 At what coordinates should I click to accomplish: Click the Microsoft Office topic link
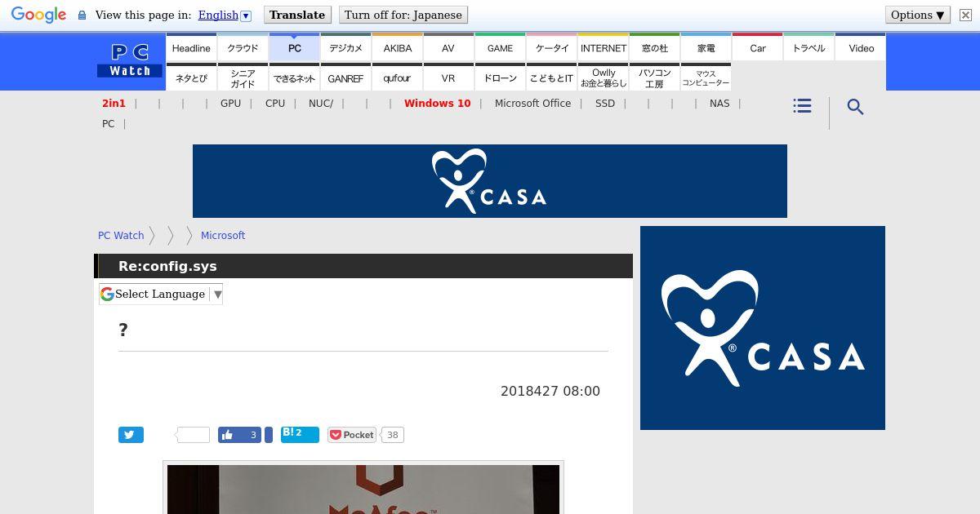click(x=532, y=104)
